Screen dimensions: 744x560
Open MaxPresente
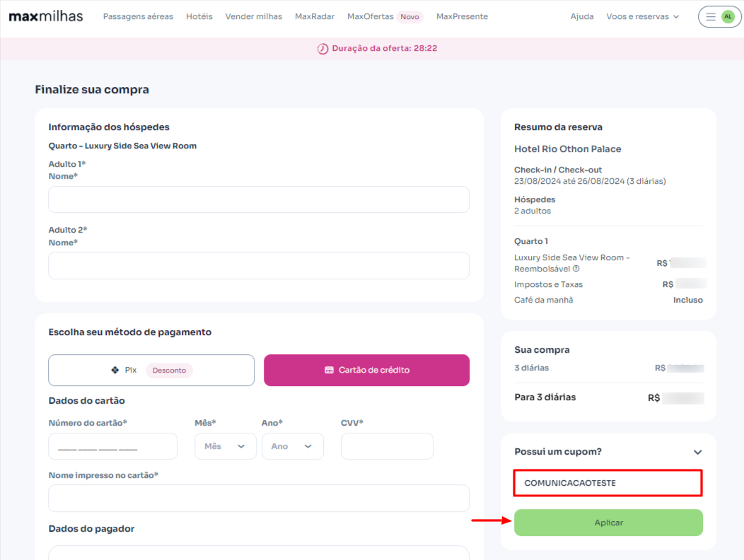click(x=462, y=16)
